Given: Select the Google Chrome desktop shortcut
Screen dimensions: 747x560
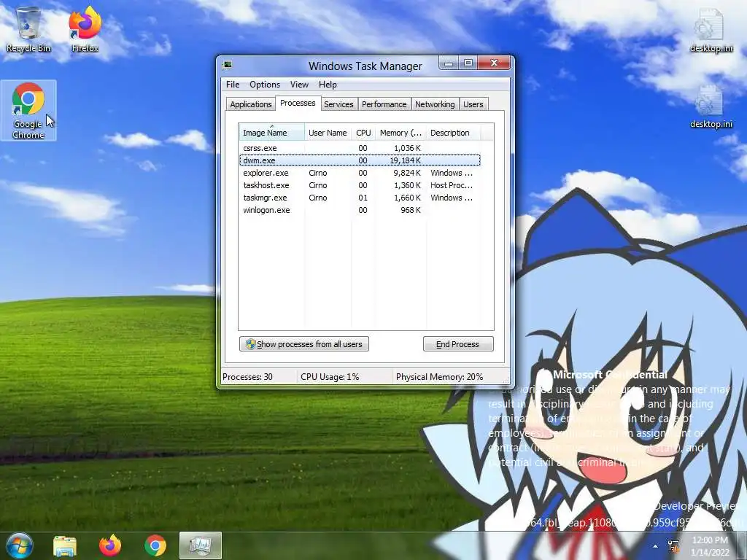Looking at the screenshot, I should click(28, 111).
